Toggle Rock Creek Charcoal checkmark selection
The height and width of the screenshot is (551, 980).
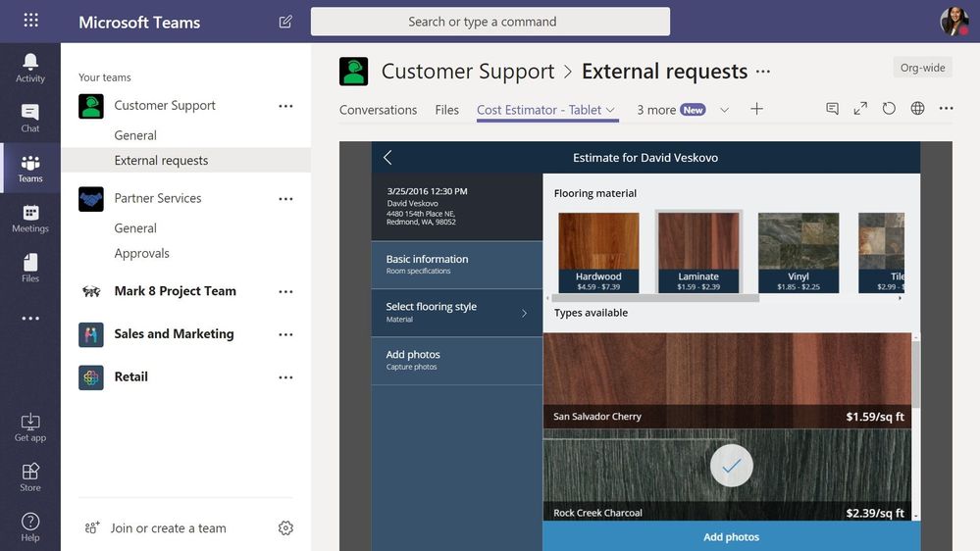[x=731, y=466]
